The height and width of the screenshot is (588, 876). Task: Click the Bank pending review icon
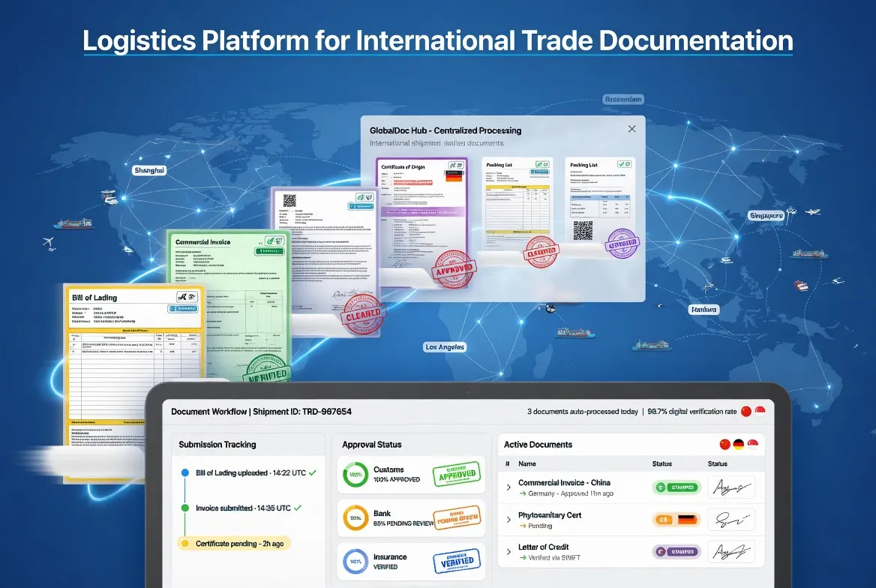coord(355,517)
